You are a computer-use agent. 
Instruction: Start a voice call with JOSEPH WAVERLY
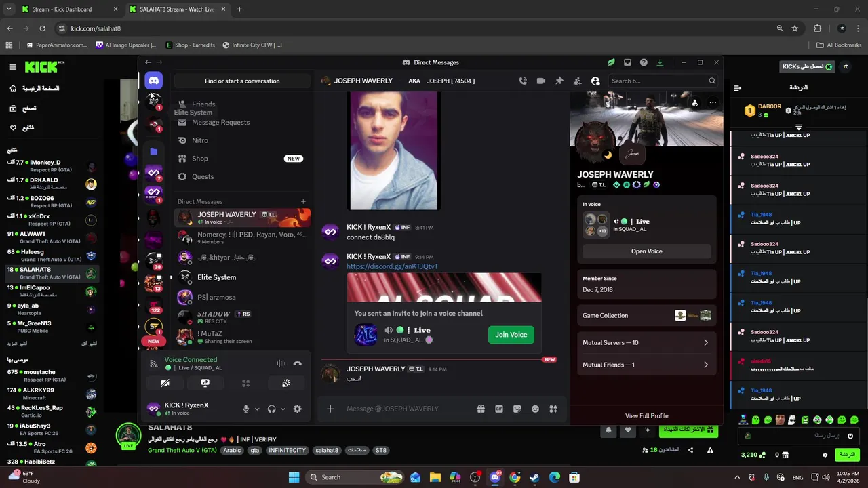click(x=523, y=81)
